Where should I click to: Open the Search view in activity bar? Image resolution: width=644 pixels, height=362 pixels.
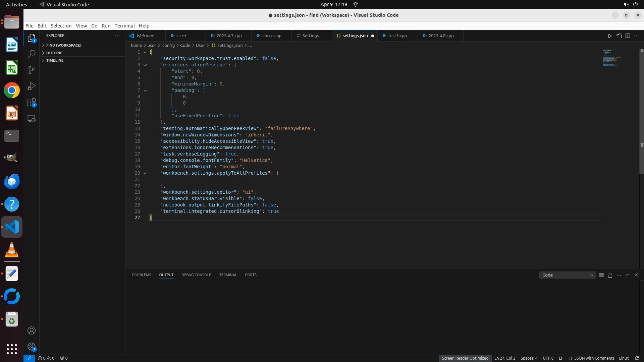[32, 54]
